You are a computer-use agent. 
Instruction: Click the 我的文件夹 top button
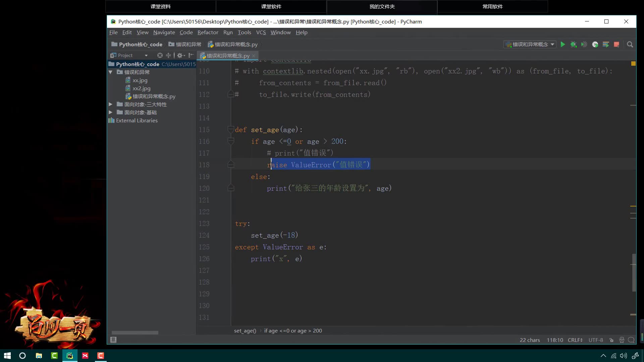pyautogui.click(x=382, y=6)
